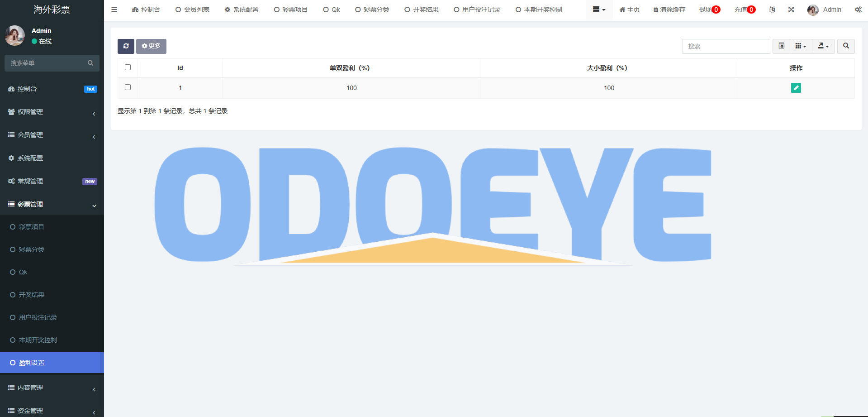Open 彩票分类 in the sidebar submenu
868x417 pixels.
click(52, 249)
